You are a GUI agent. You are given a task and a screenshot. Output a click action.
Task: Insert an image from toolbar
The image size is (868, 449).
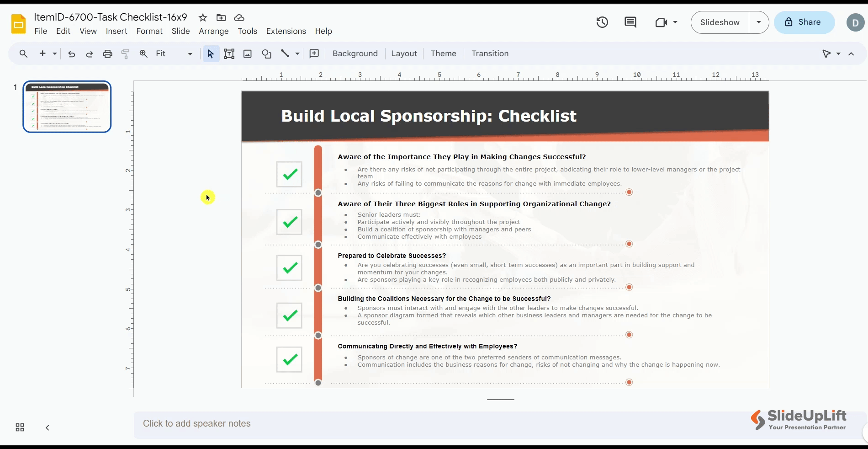coord(248,54)
